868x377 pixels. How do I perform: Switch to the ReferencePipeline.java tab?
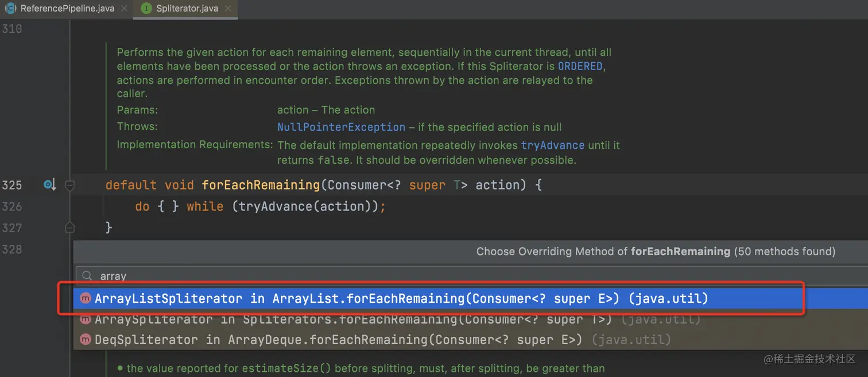[67, 9]
